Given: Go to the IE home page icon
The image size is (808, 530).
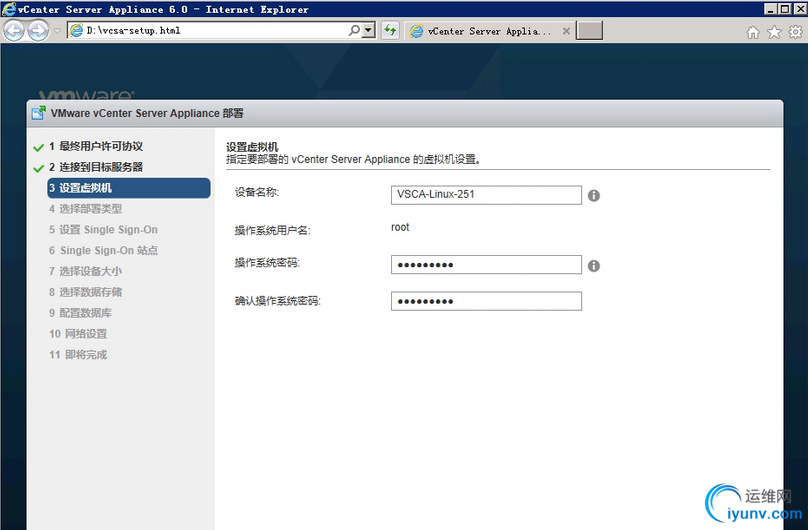Looking at the screenshot, I should point(753,32).
